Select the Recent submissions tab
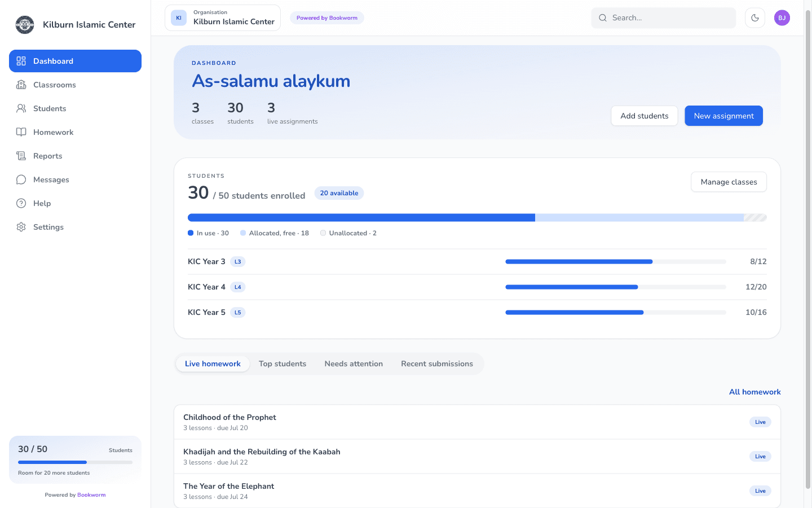Image resolution: width=812 pixels, height=508 pixels. (437, 364)
